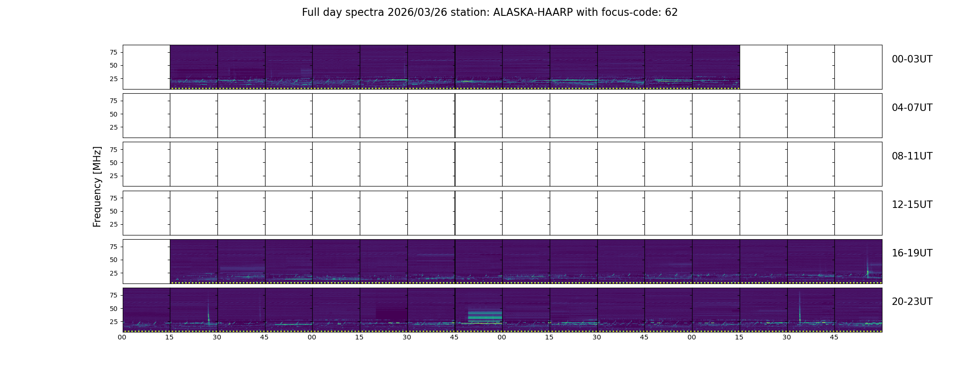Click the "50" frequency tick of the 16-19UT row
The height and width of the screenshot is (373, 980).
(x=113, y=260)
